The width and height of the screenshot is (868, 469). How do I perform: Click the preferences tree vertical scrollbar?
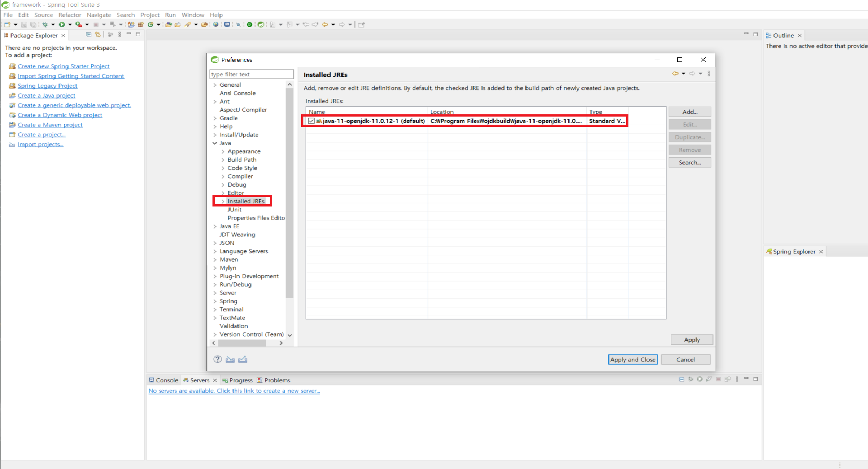pos(290,192)
